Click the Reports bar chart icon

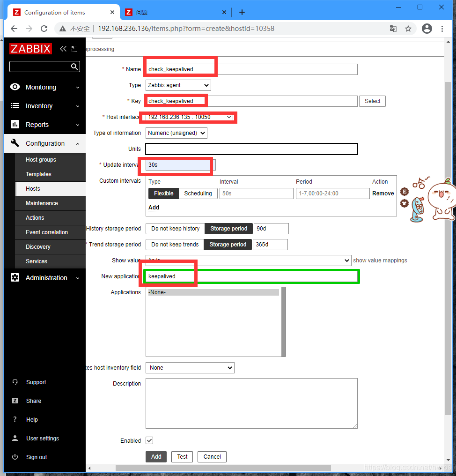click(x=15, y=124)
